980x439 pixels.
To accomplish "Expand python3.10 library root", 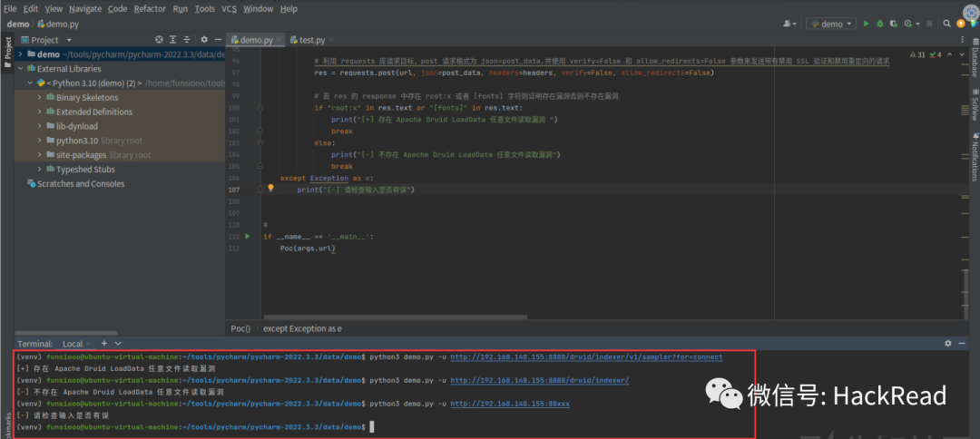I will [x=40, y=141].
